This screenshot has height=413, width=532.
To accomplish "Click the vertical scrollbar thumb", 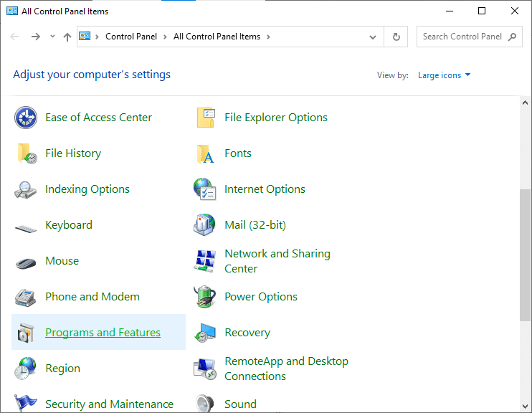I will point(526,255).
